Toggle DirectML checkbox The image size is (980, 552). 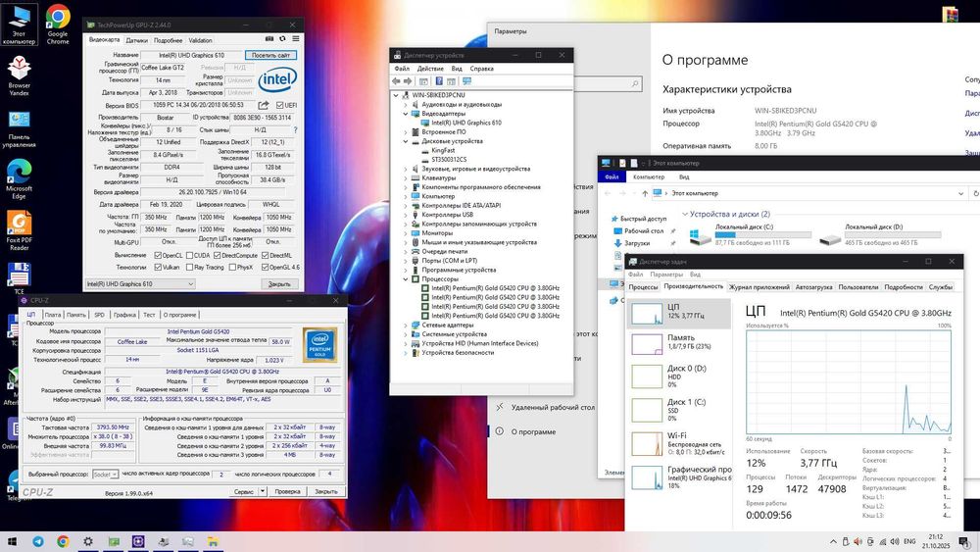[265, 255]
